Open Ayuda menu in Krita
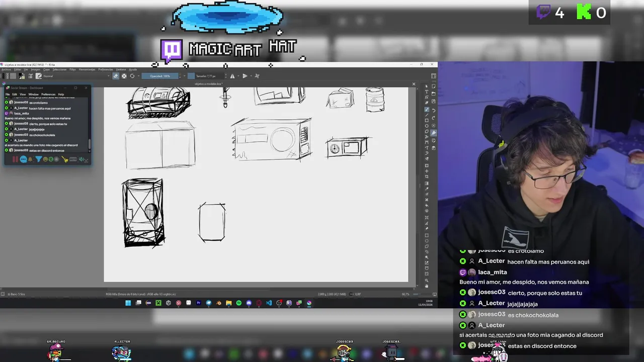This screenshot has height=362, width=644. click(133, 69)
